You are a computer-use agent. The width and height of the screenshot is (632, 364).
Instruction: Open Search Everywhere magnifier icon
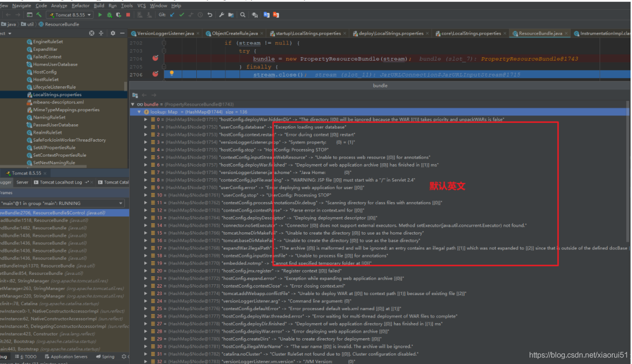click(x=243, y=15)
